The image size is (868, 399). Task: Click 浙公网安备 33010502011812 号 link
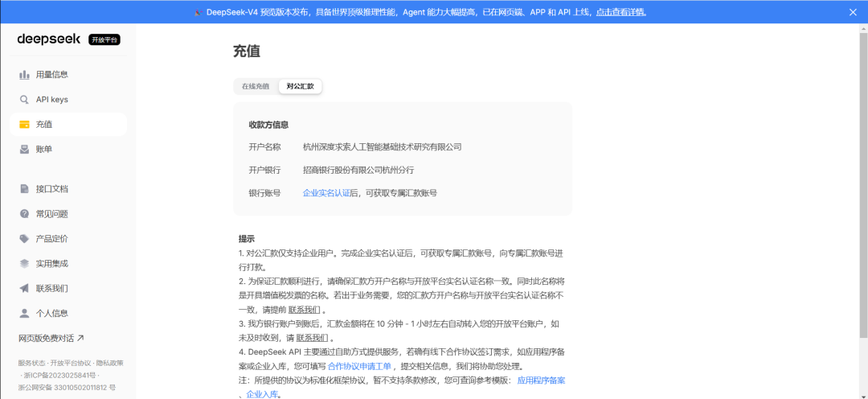tap(67, 388)
